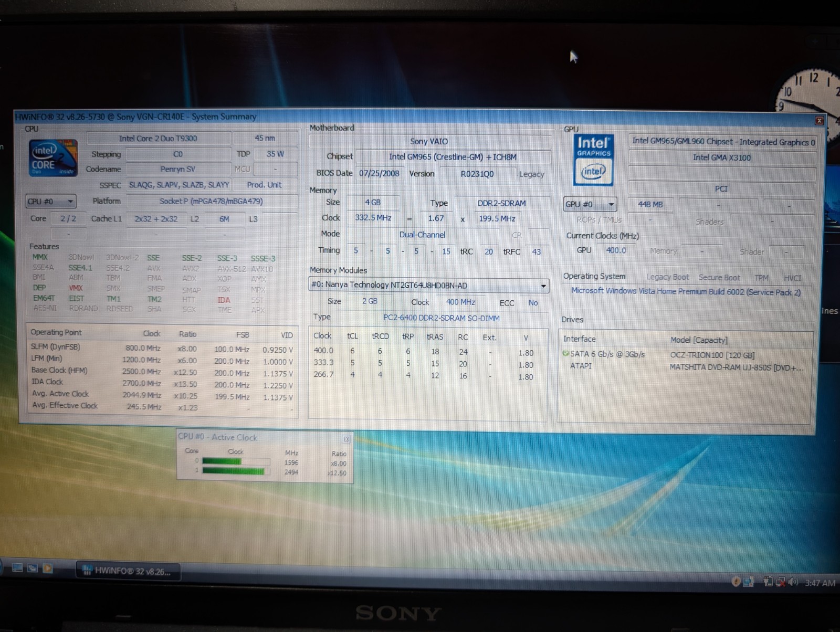Open the GPU #0 selector dropdown
This screenshot has height=632, width=840.
point(590,204)
